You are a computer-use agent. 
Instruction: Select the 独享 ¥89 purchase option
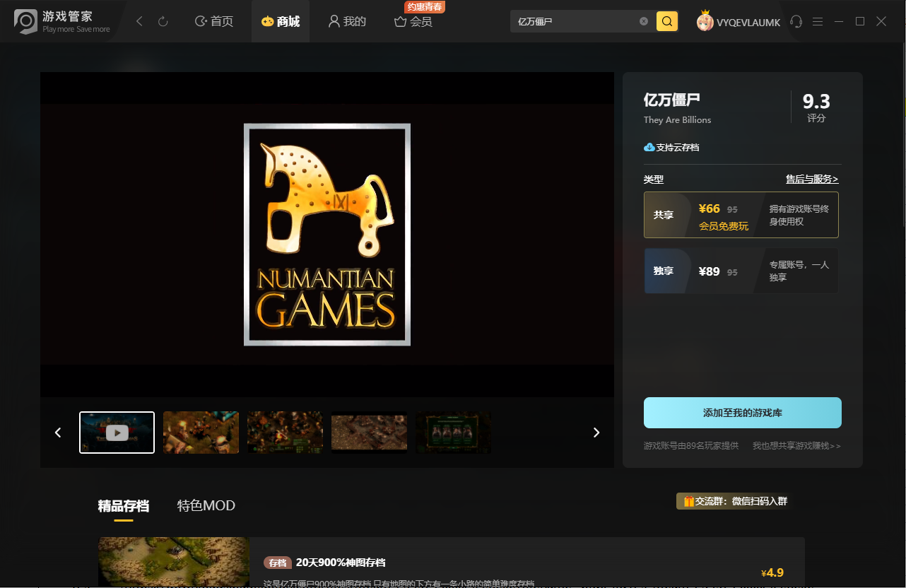click(741, 271)
